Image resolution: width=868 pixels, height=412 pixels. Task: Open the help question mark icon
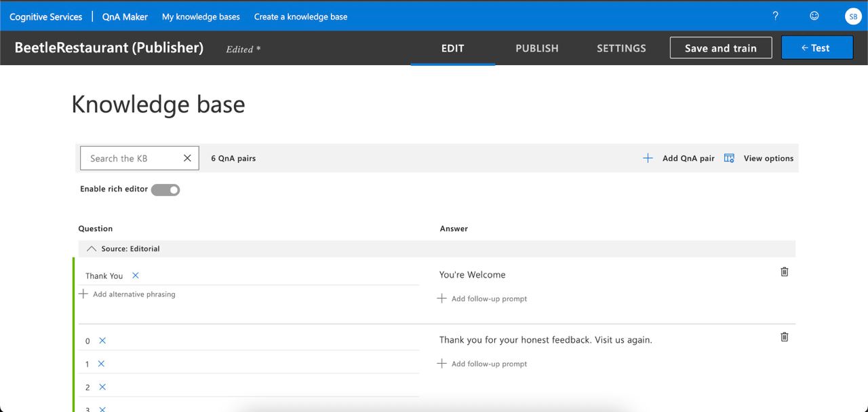pyautogui.click(x=776, y=16)
